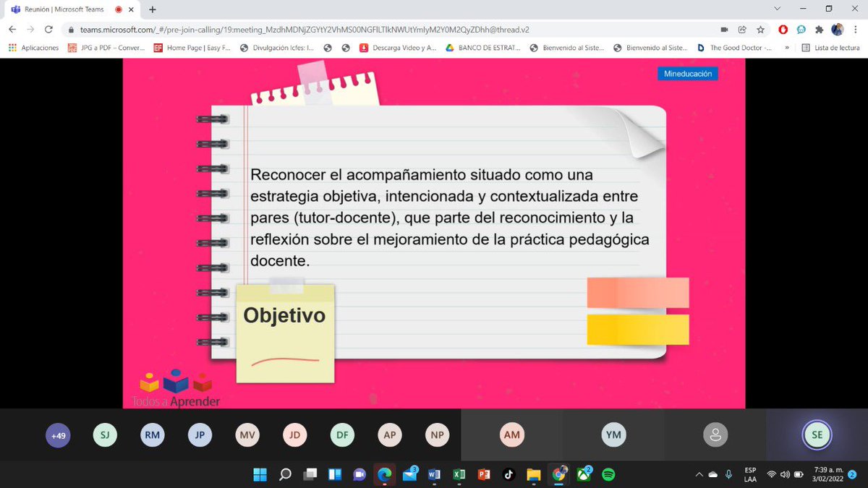
Task: Open the Windows Start menu
Action: coord(259,474)
